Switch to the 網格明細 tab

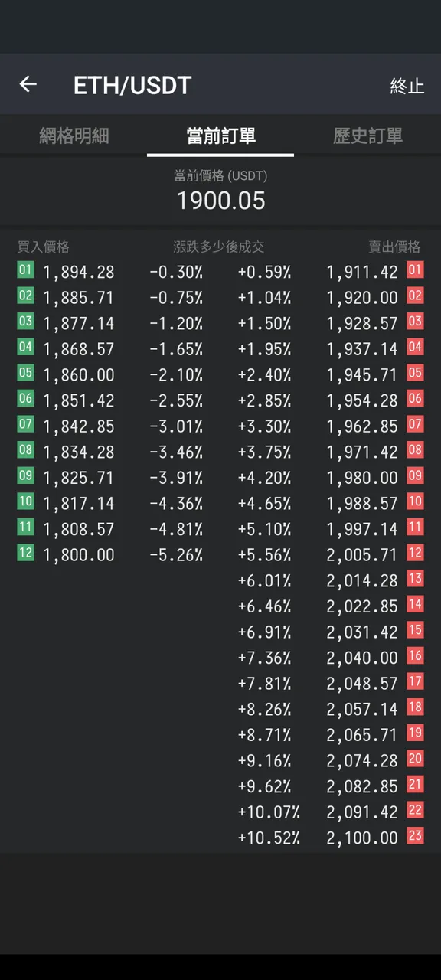point(74,136)
